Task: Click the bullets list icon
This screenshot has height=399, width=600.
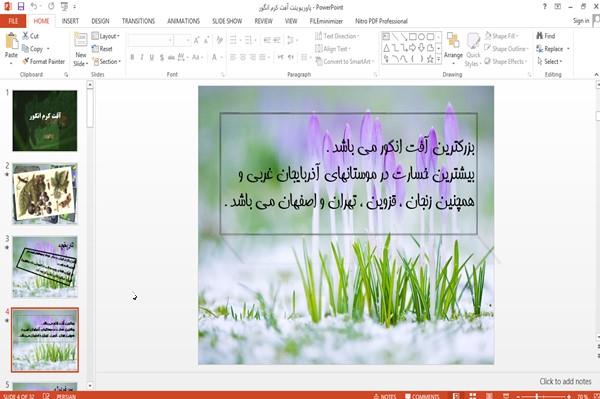Action: [x=233, y=40]
